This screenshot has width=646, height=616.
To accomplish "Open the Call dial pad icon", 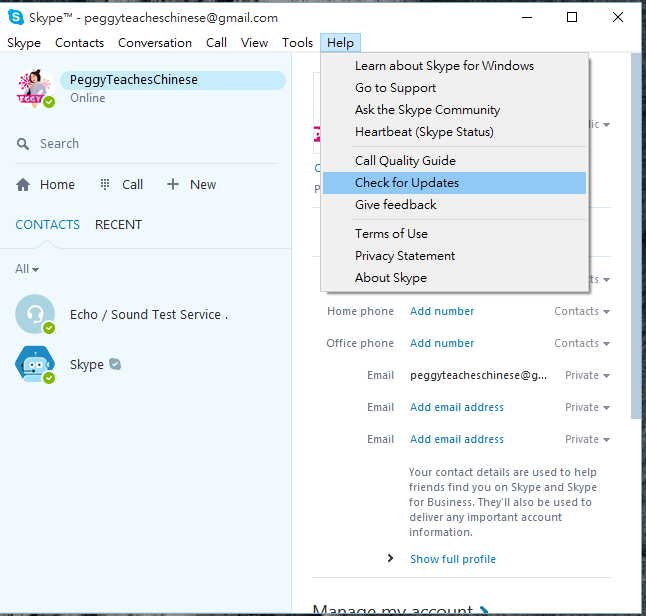I will pos(105,184).
